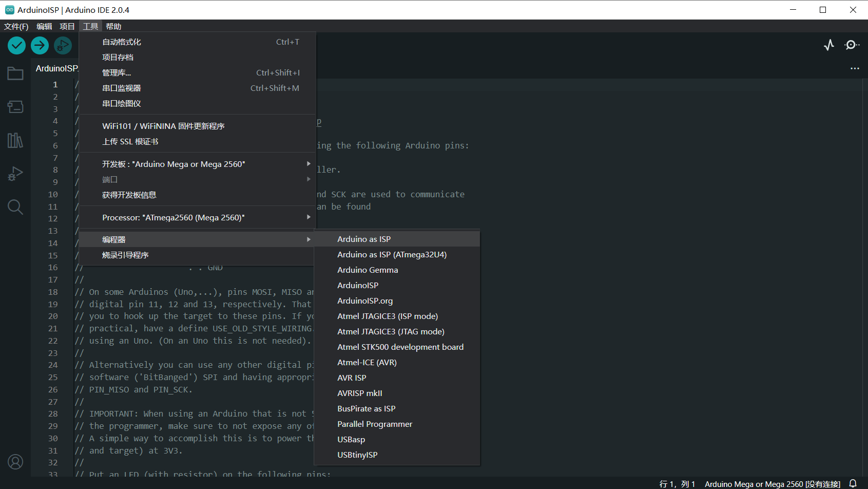Click the Arduino IDE title bar logo

click(x=9, y=10)
